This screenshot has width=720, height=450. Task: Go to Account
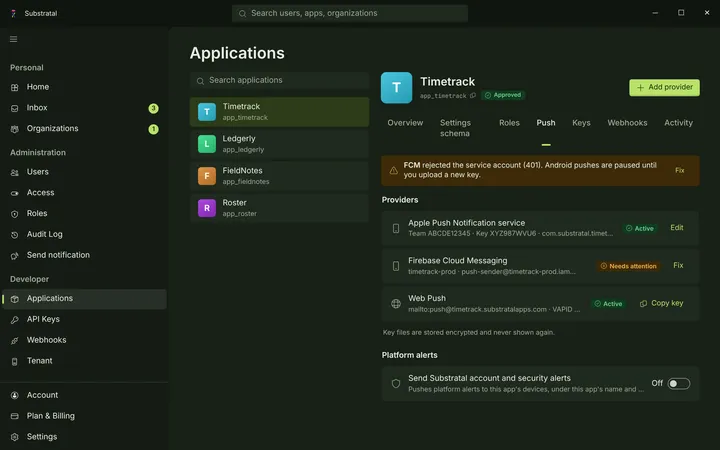pos(84,395)
